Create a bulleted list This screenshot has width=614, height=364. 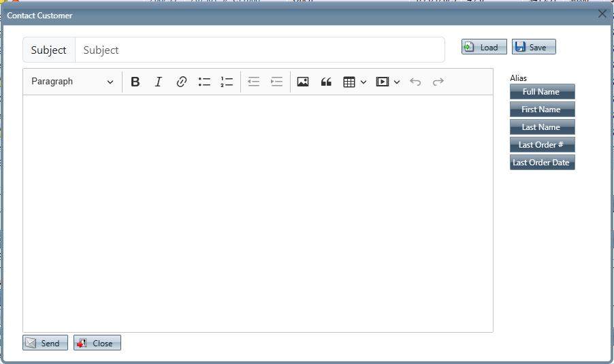[204, 82]
